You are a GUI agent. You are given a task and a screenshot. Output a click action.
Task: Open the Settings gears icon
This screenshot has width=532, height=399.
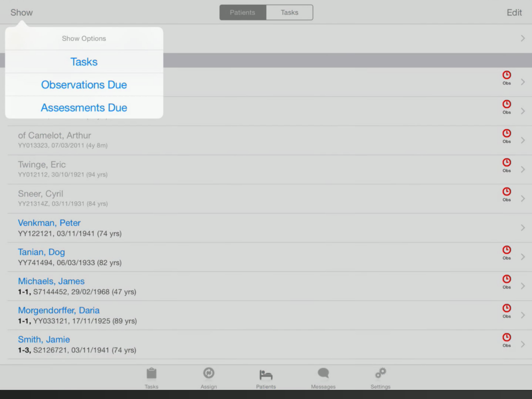click(x=380, y=374)
